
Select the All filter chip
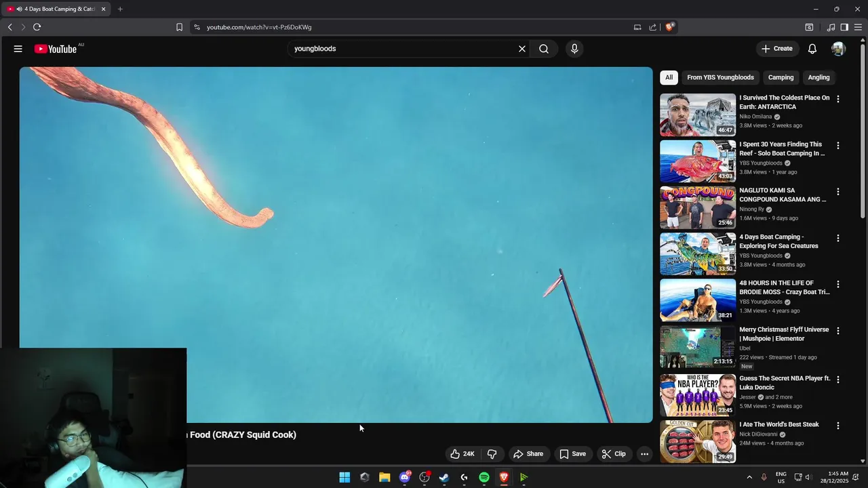pyautogui.click(x=669, y=77)
